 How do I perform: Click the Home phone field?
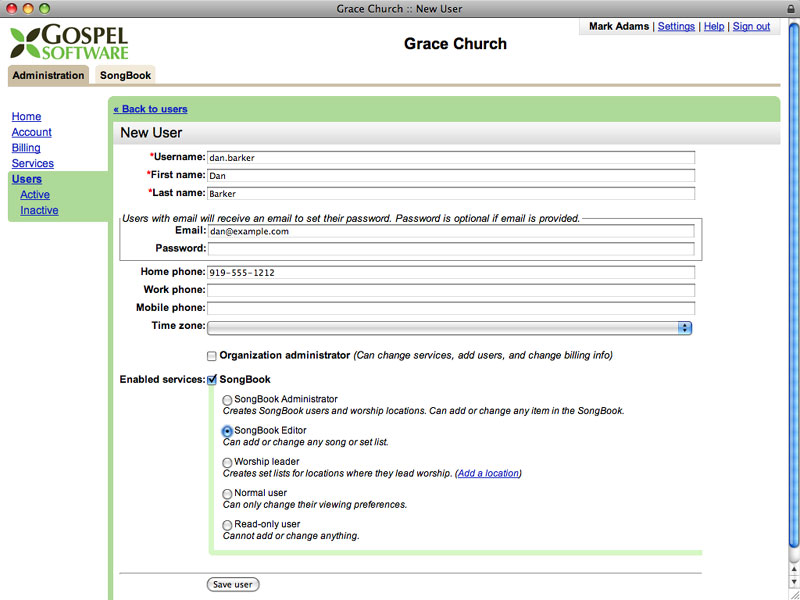pyautogui.click(x=451, y=272)
